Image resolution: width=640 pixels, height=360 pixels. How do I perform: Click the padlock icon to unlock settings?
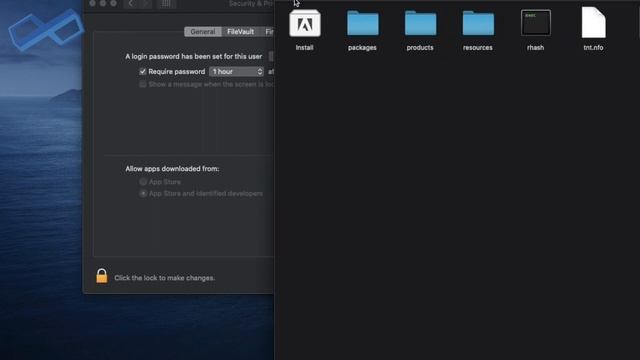tap(102, 276)
